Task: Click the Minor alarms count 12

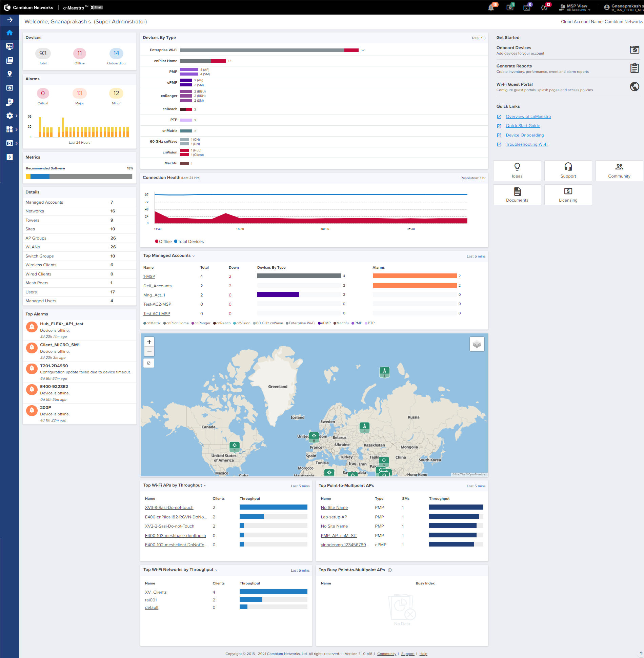Action: click(116, 93)
